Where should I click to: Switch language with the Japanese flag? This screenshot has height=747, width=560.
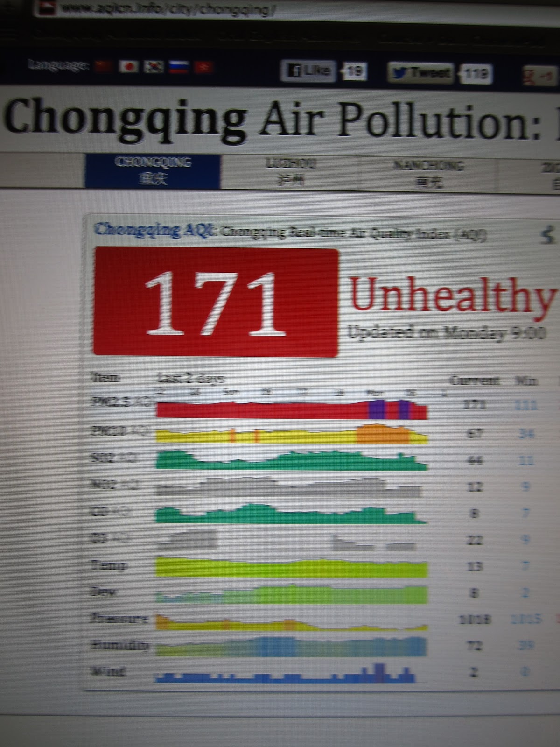128,67
